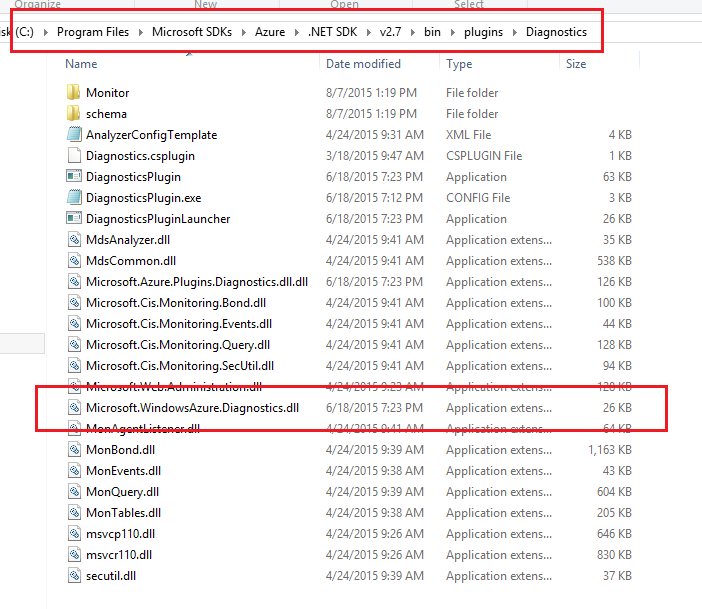
Task: Click the DiagnosticsPluginLauncher application icon
Action: [74, 219]
